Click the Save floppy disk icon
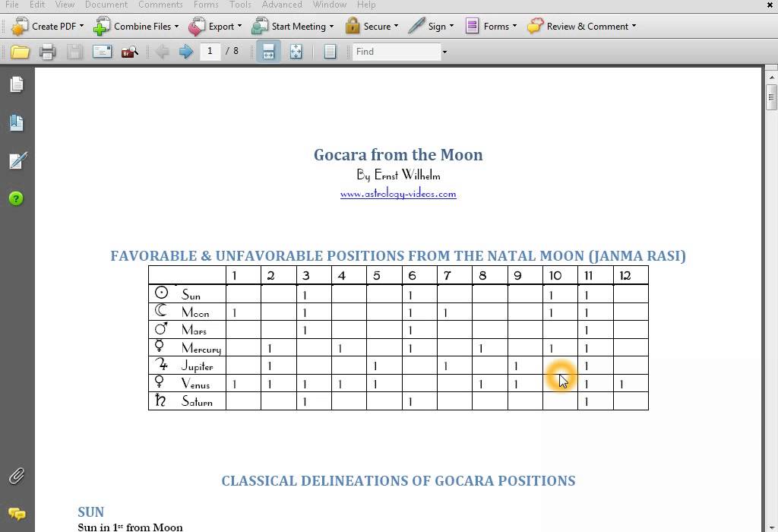This screenshot has width=778, height=532. (74, 52)
